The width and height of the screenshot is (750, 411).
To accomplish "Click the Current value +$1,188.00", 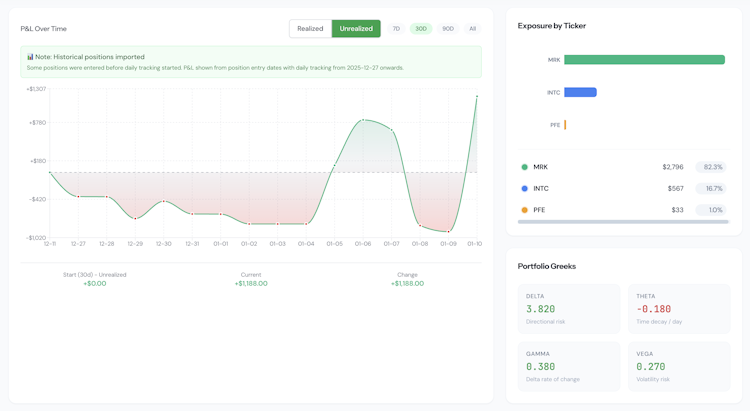I will coord(251,284).
